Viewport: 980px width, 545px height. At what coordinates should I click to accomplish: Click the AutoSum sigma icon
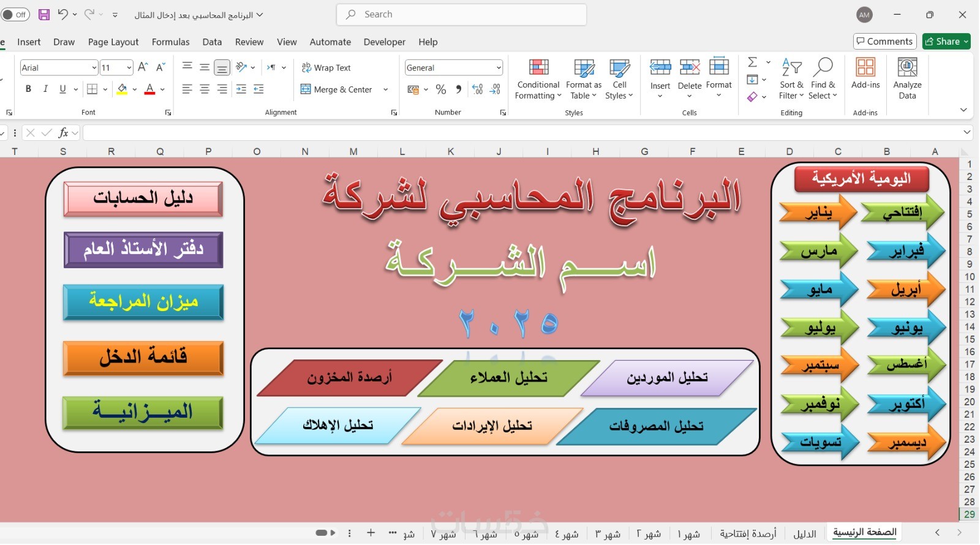coord(753,62)
